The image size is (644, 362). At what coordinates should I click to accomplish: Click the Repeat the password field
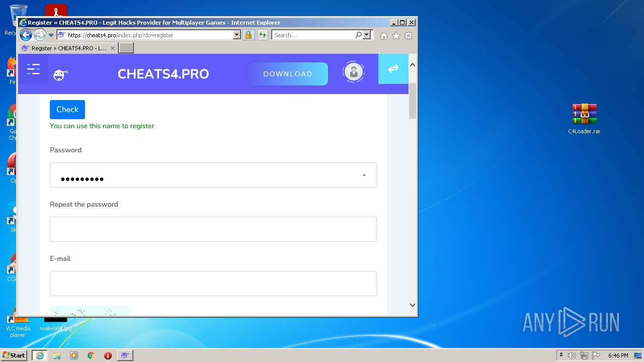(x=213, y=229)
